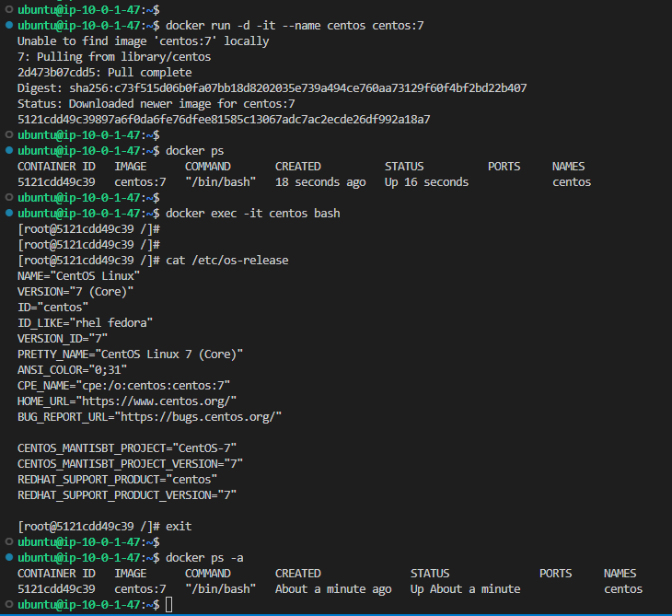Click REDHAT_SUPPORT_PRODUCT_VERSION="7" line

tap(127, 495)
